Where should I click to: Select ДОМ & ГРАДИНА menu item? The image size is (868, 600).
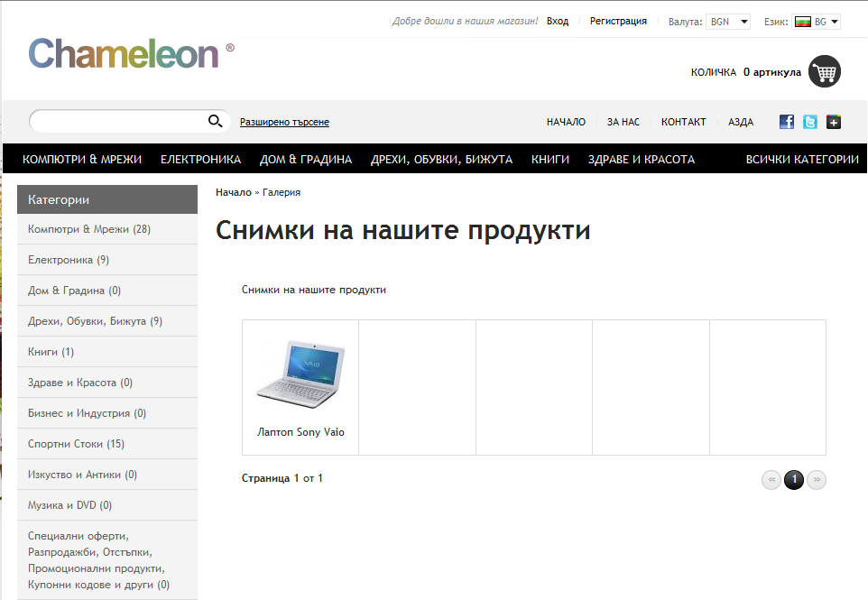pos(306,160)
